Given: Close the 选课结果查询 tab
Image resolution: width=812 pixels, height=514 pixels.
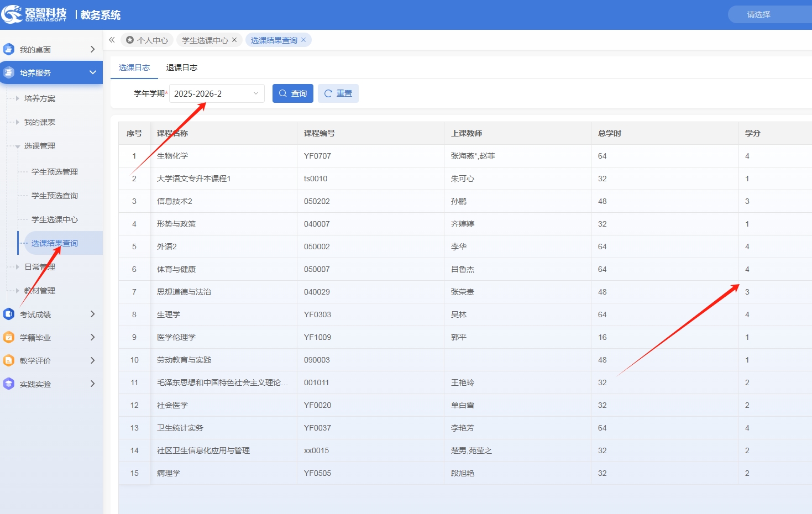Looking at the screenshot, I should pyautogui.click(x=303, y=40).
